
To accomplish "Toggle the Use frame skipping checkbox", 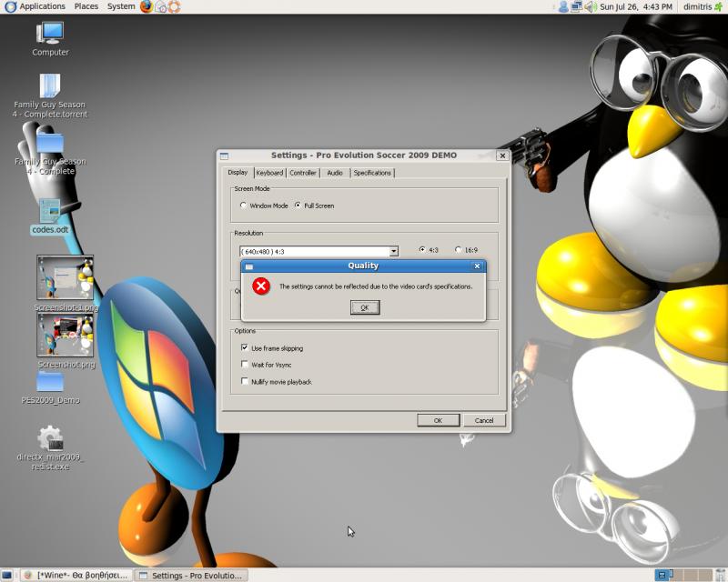I will point(245,347).
